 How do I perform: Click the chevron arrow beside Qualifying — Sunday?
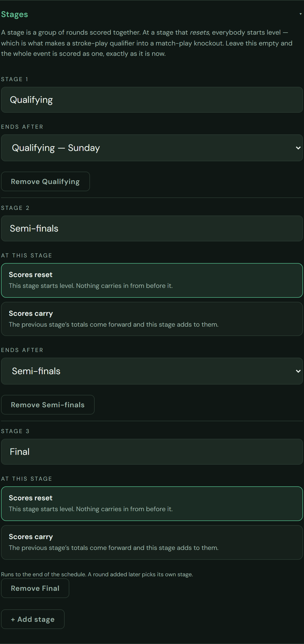[298, 148]
